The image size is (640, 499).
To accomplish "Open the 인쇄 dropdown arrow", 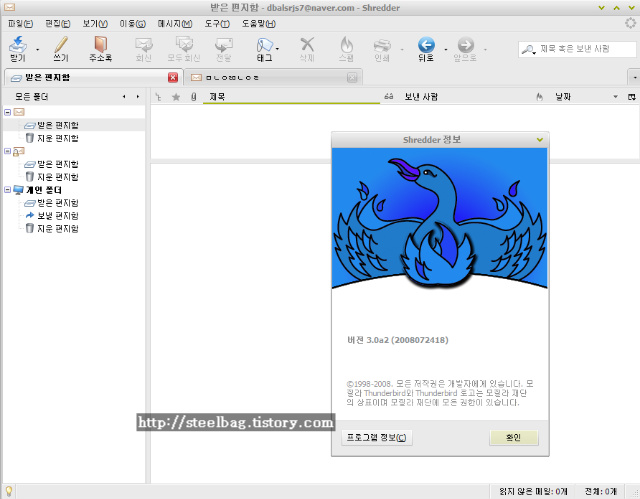I will (x=402, y=50).
